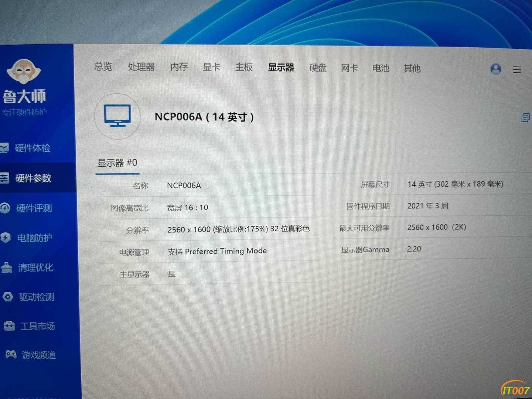View the 电池 tab
The image size is (532, 399).
tap(381, 68)
